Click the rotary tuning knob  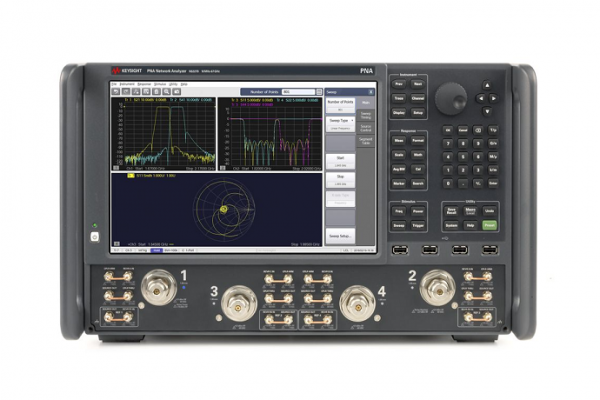453,98
